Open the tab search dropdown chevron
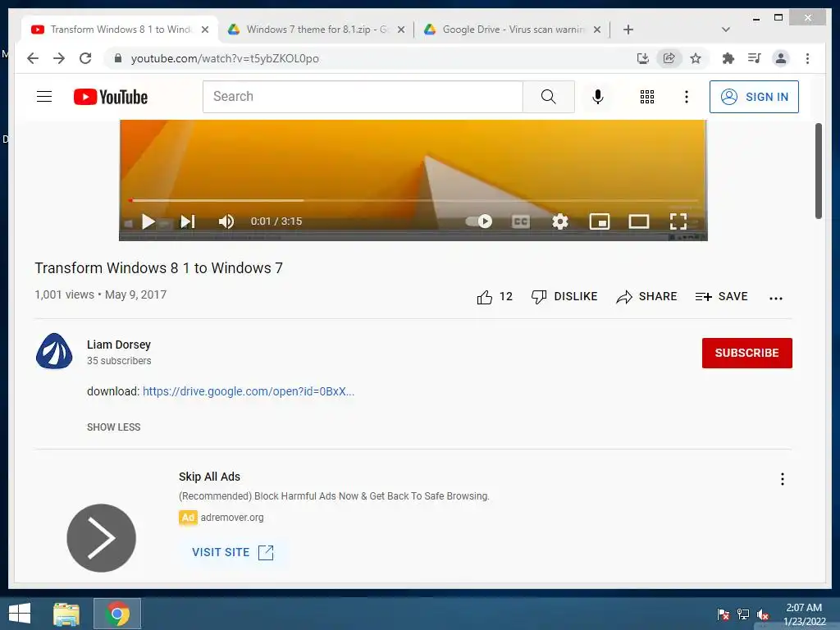Image resolution: width=840 pixels, height=630 pixels. [x=725, y=30]
